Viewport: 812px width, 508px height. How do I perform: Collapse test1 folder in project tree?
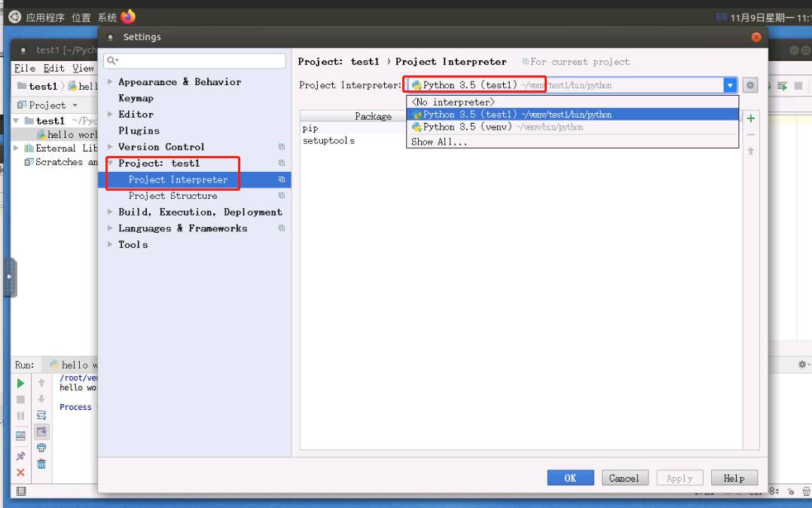point(16,121)
